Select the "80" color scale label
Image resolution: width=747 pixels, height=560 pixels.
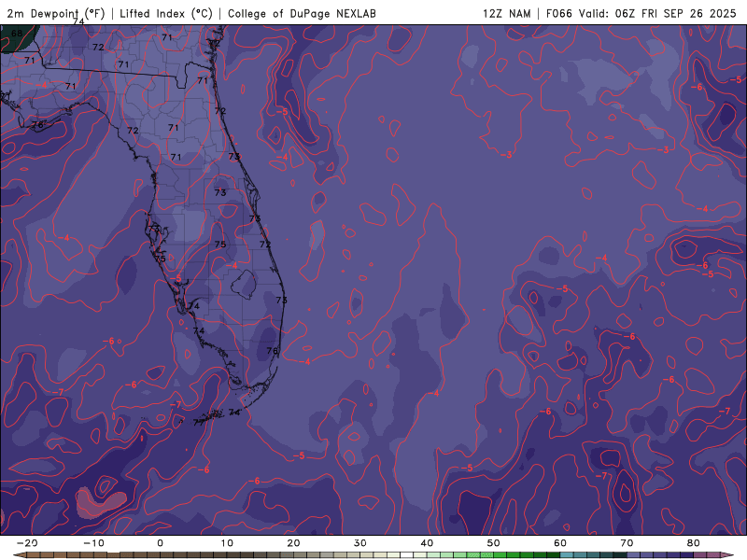coord(694,543)
